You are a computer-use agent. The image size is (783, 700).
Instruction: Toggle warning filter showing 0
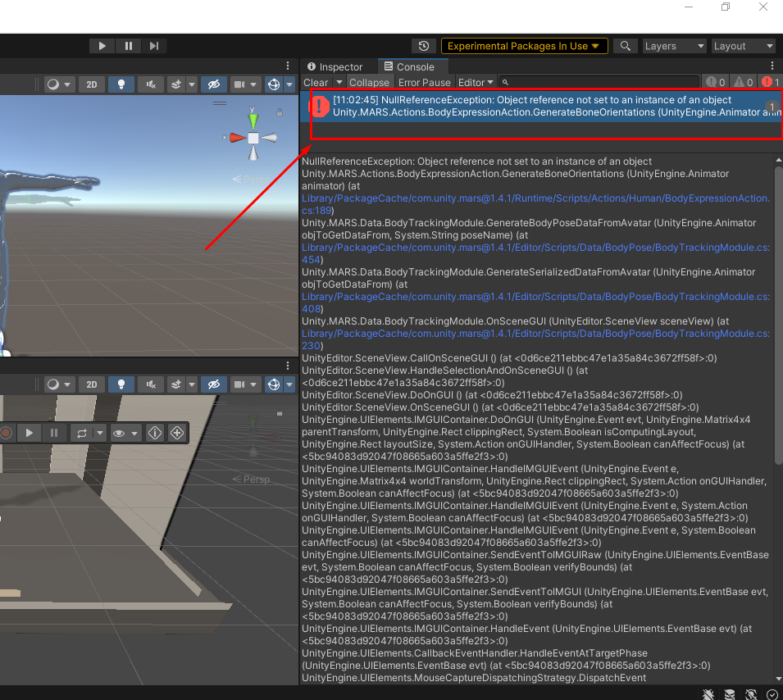[x=743, y=83]
